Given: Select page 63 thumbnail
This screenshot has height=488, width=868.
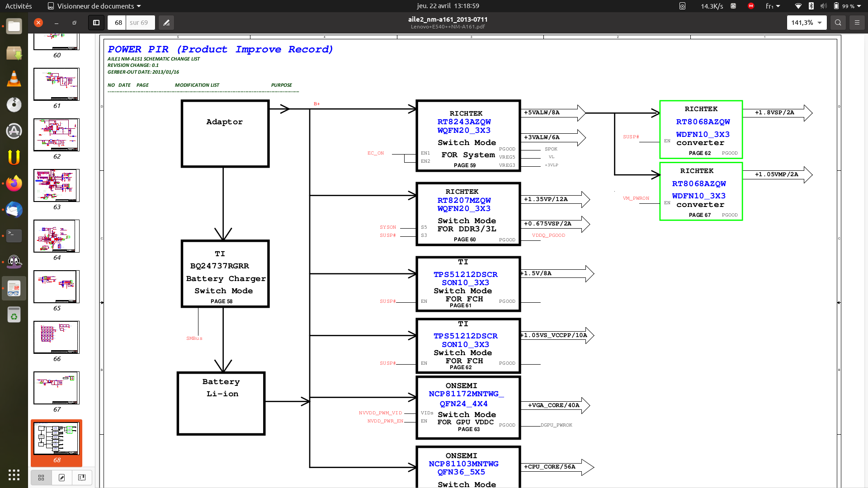Looking at the screenshot, I should tap(57, 185).
